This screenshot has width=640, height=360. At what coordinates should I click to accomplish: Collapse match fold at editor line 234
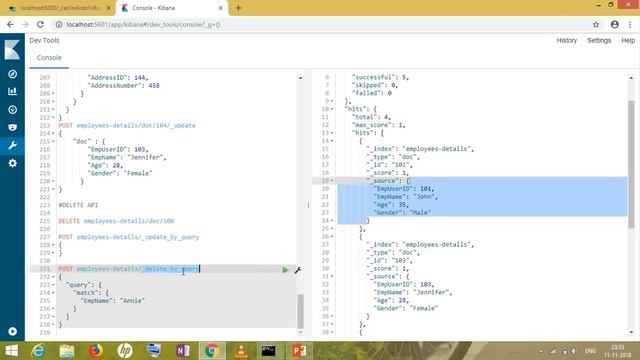click(53, 293)
